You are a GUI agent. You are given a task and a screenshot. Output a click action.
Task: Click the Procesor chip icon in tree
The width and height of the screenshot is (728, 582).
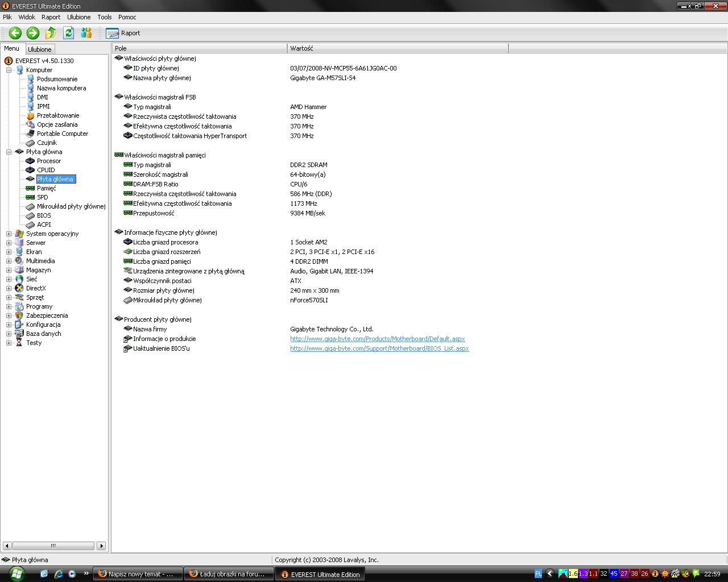30,161
